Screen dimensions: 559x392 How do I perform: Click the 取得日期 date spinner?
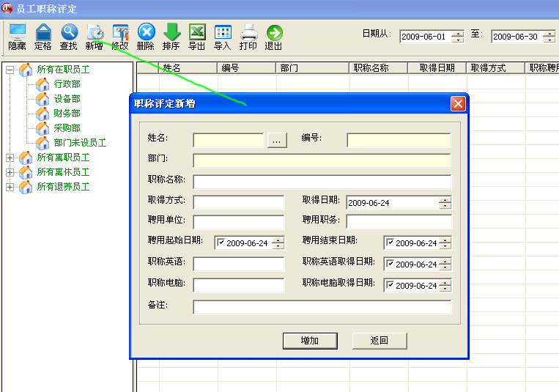(445, 203)
